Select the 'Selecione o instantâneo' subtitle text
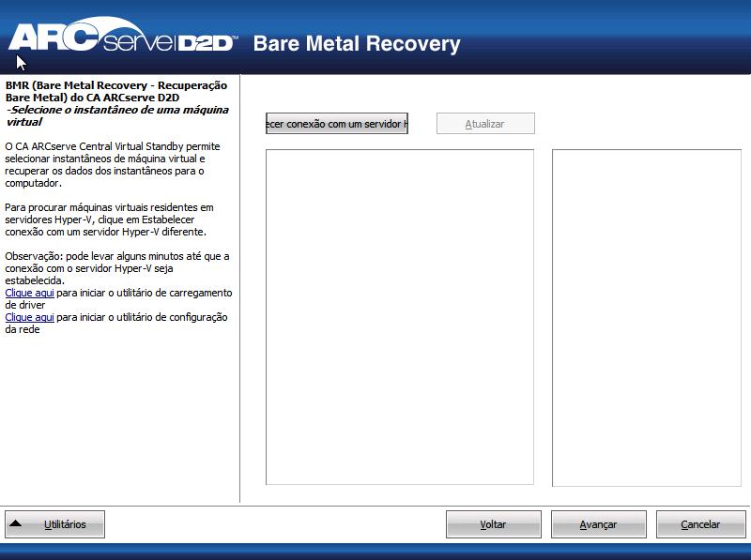751x560 pixels. (x=116, y=114)
